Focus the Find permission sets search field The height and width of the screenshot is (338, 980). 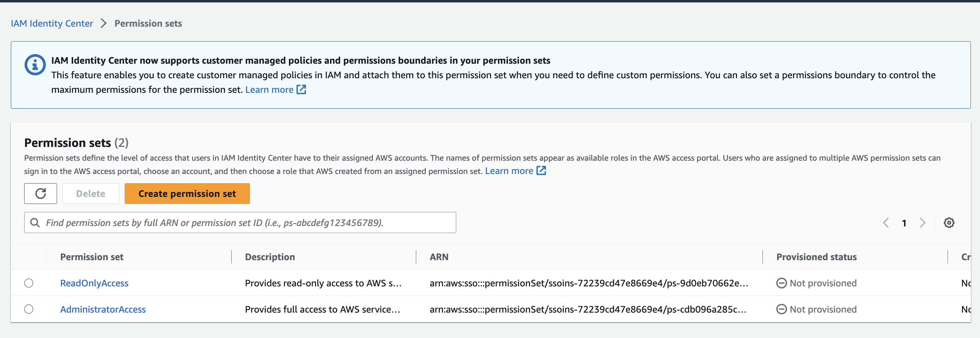click(250, 223)
